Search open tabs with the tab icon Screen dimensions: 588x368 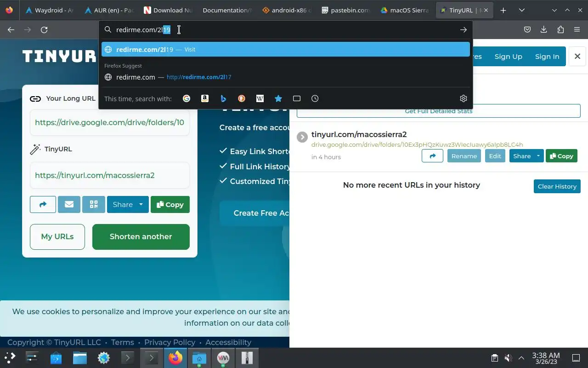click(x=297, y=98)
